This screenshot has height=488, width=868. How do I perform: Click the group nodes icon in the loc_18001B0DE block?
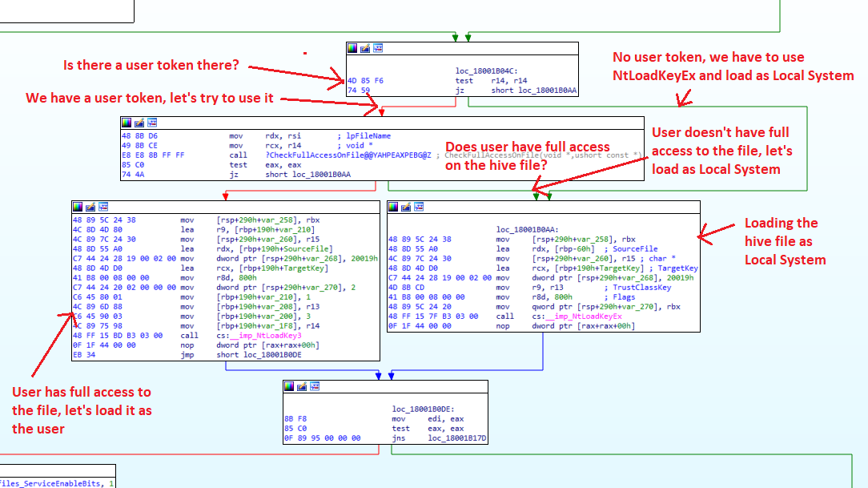(x=315, y=386)
